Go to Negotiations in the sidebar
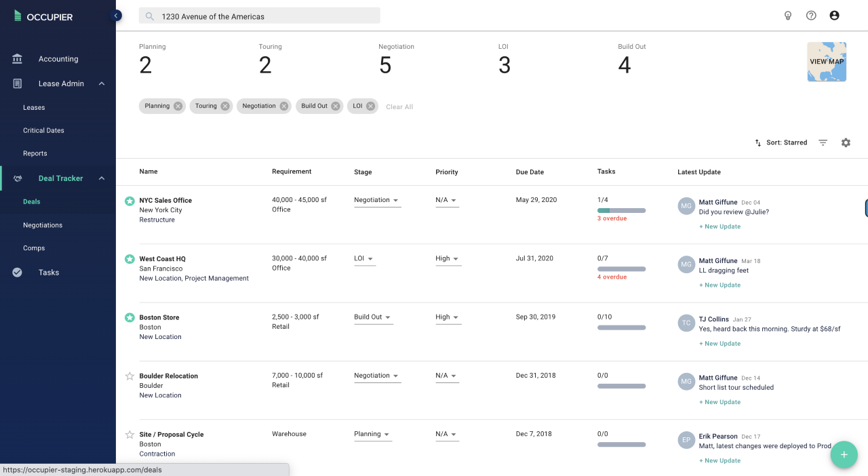Image resolution: width=868 pixels, height=476 pixels. click(43, 225)
